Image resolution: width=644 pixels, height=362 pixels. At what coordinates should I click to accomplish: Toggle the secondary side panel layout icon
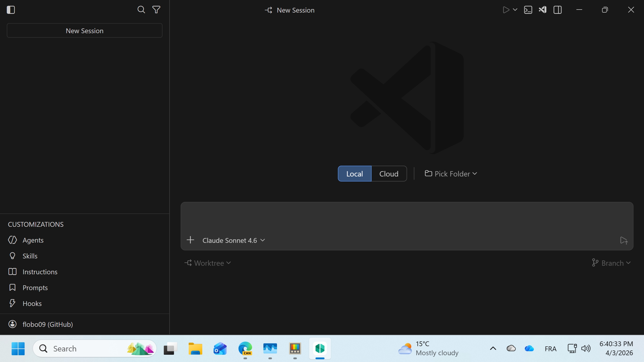[x=557, y=10]
